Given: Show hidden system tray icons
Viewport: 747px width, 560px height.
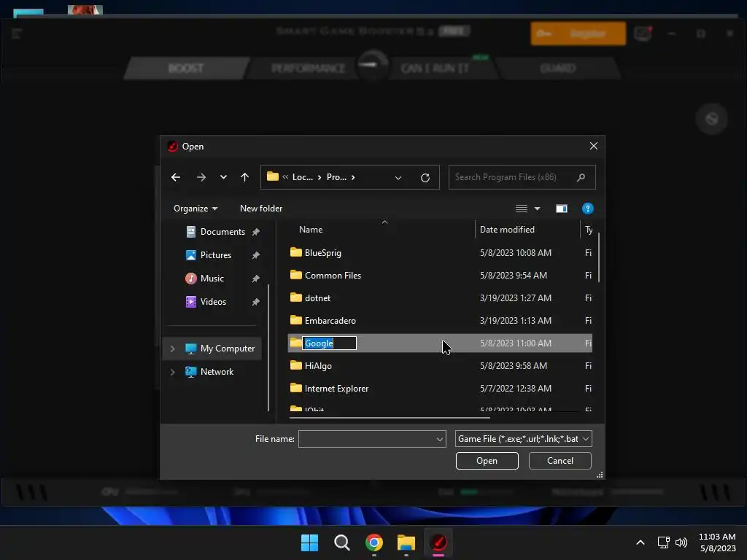Looking at the screenshot, I should click(640, 542).
